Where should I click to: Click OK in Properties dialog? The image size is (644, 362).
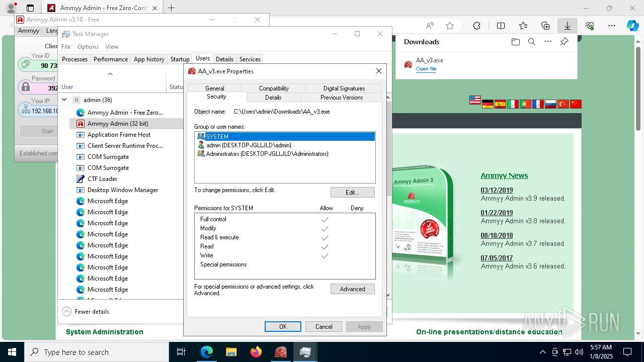pos(283,327)
